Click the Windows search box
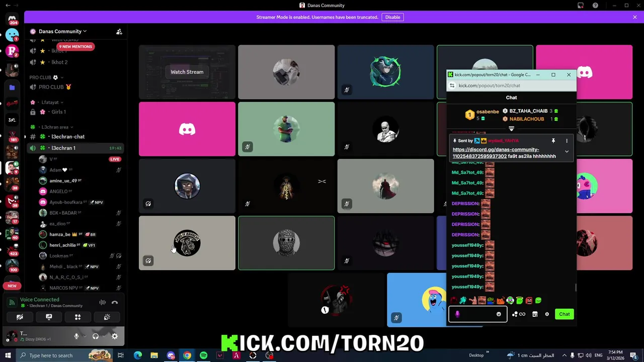 64,355
